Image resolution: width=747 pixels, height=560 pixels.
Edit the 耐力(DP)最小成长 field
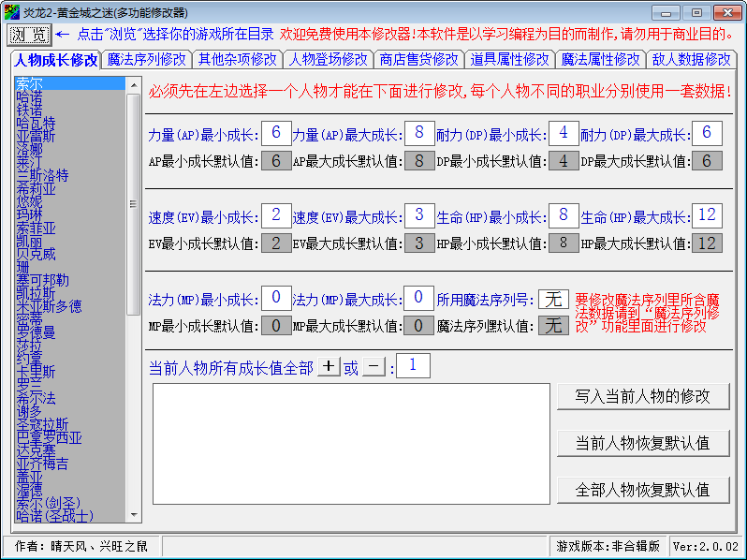point(564,133)
